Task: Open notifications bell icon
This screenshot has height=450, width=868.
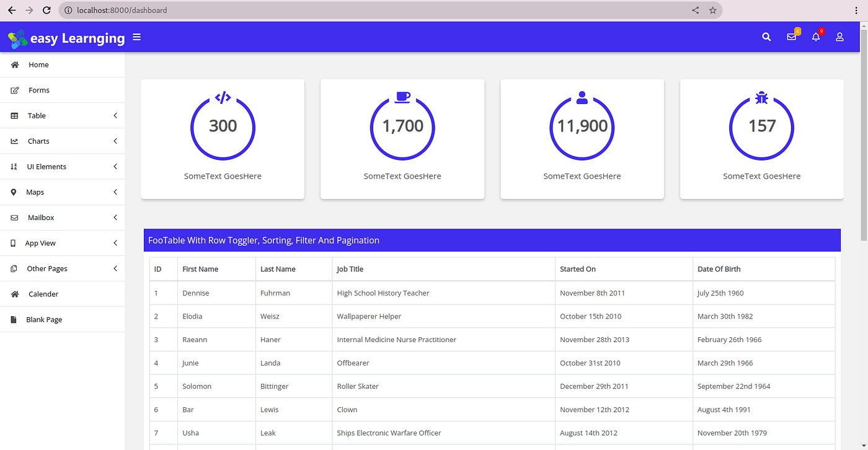Action: point(816,37)
